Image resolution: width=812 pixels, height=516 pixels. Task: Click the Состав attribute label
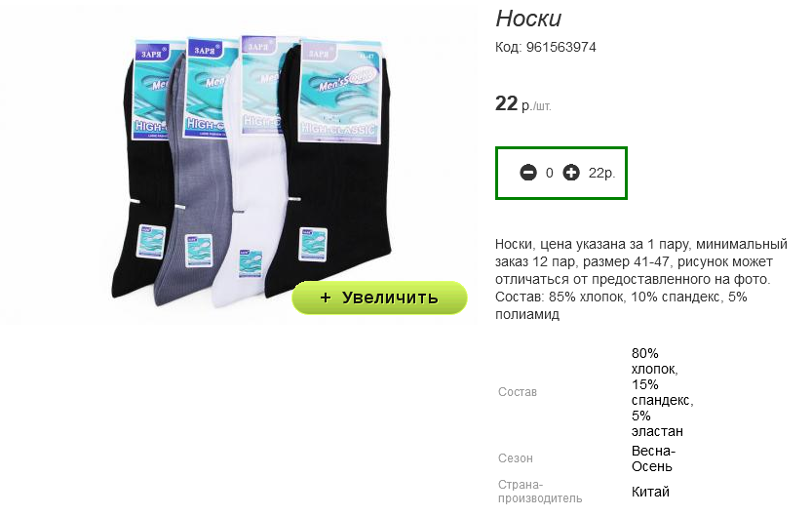click(x=518, y=392)
